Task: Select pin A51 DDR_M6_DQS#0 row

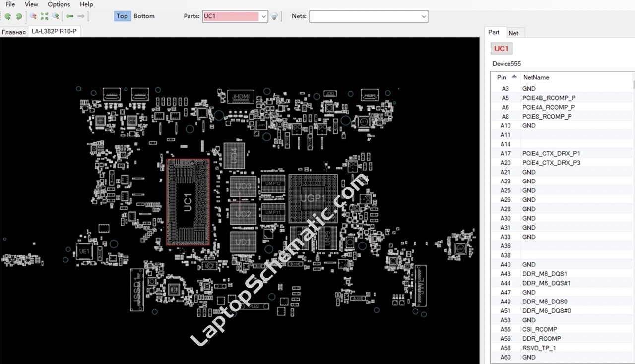Action: point(562,311)
